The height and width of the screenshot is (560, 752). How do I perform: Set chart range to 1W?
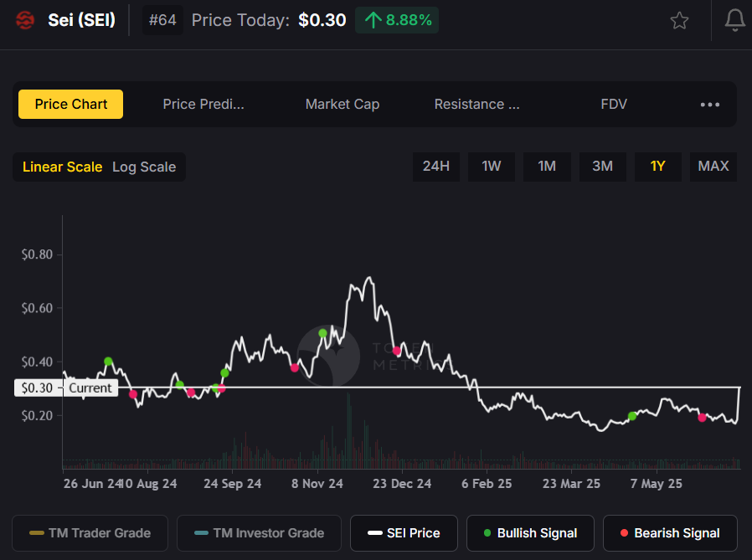pyautogui.click(x=491, y=167)
